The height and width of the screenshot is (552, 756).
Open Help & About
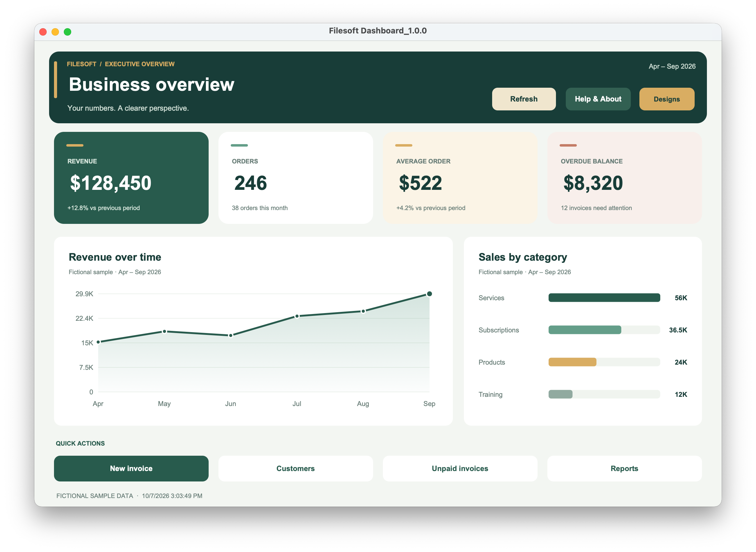pos(598,99)
